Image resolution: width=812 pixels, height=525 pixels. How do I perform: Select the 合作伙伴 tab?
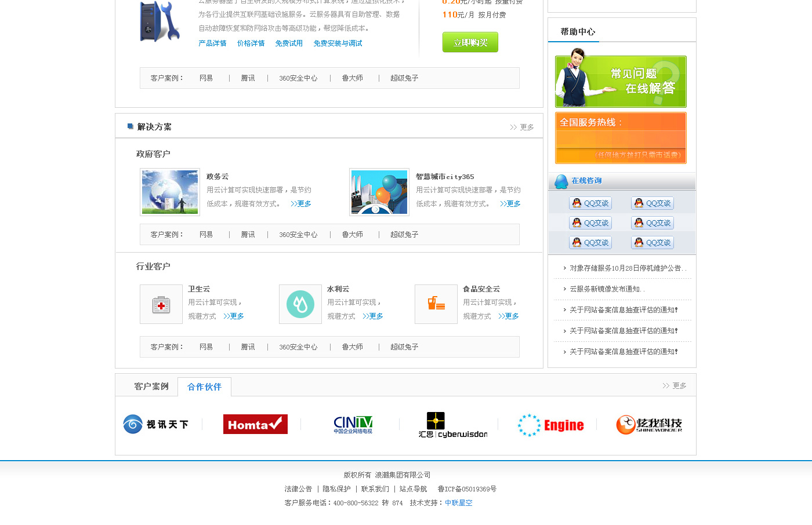coord(204,387)
